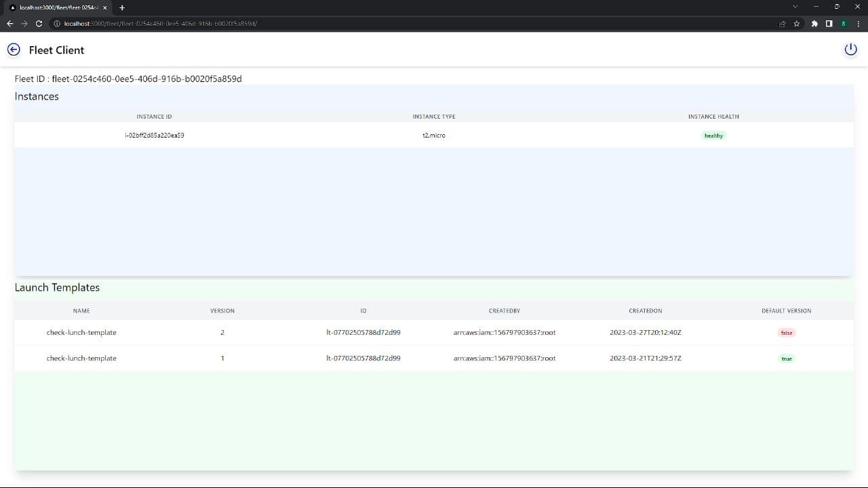Toggle the bookmark star for this page
This screenshot has width=868, height=488.
[796, 23]
